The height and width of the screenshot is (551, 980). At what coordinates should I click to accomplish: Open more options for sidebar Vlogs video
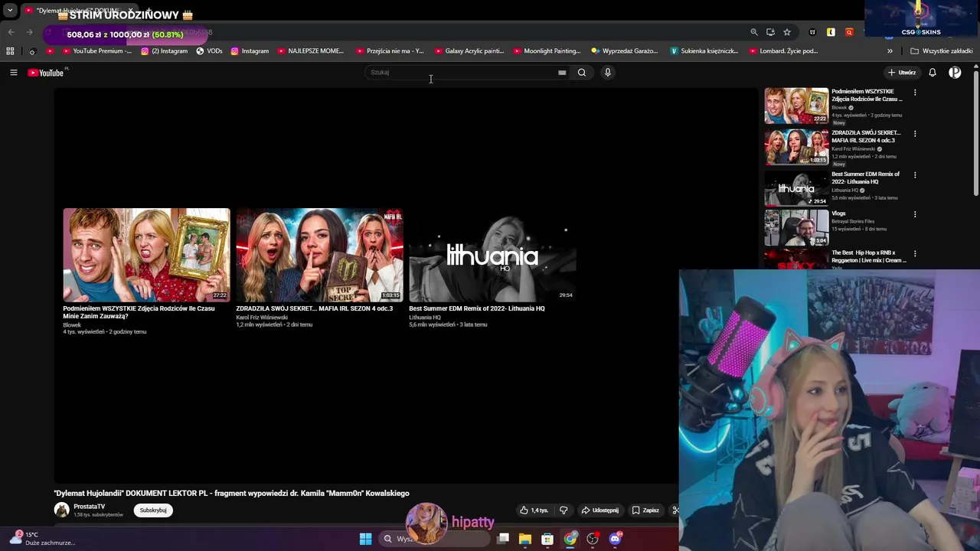point(915,214)
